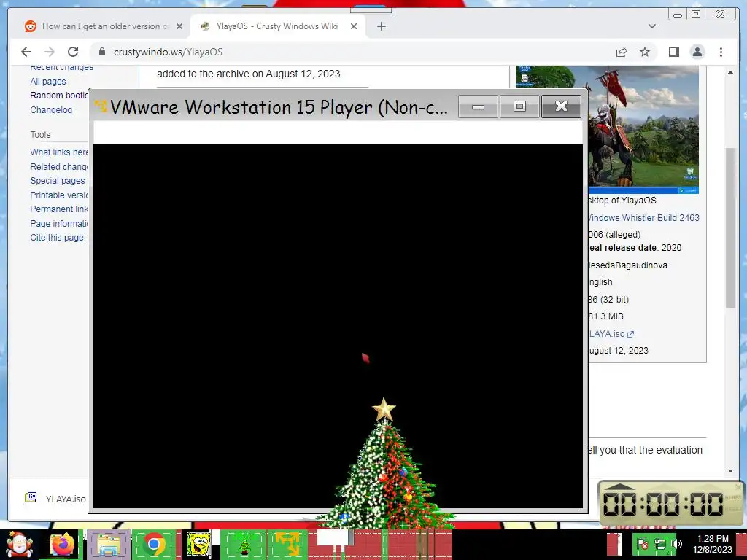This screenshot has height=560, width=747.
Task: Click the padlock site info icon
Action: 102,52
